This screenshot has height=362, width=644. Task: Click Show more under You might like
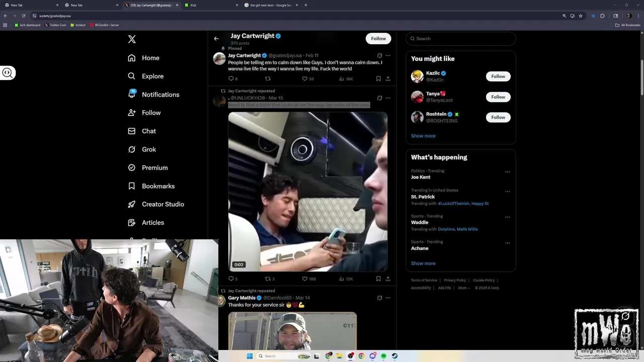[x=423, y=136]
